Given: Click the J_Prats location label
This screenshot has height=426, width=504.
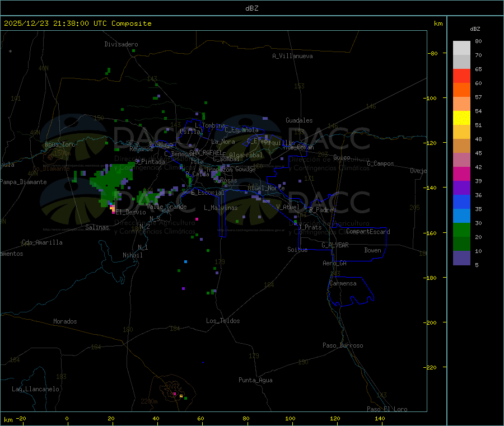Looking at the screenshot, I should 310,227.
